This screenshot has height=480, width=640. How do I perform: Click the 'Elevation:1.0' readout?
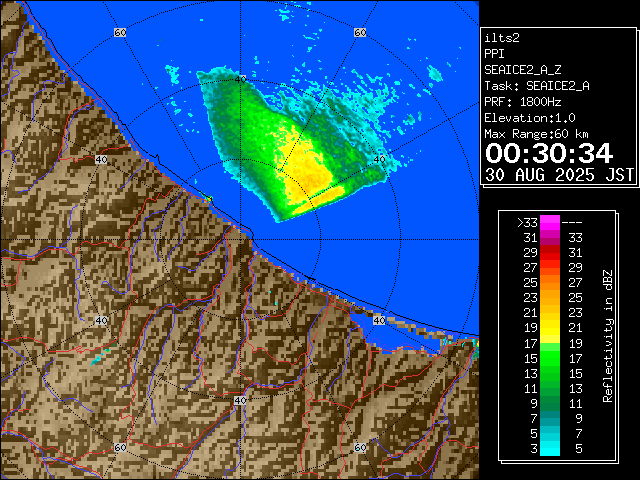(x=529, y=117)
